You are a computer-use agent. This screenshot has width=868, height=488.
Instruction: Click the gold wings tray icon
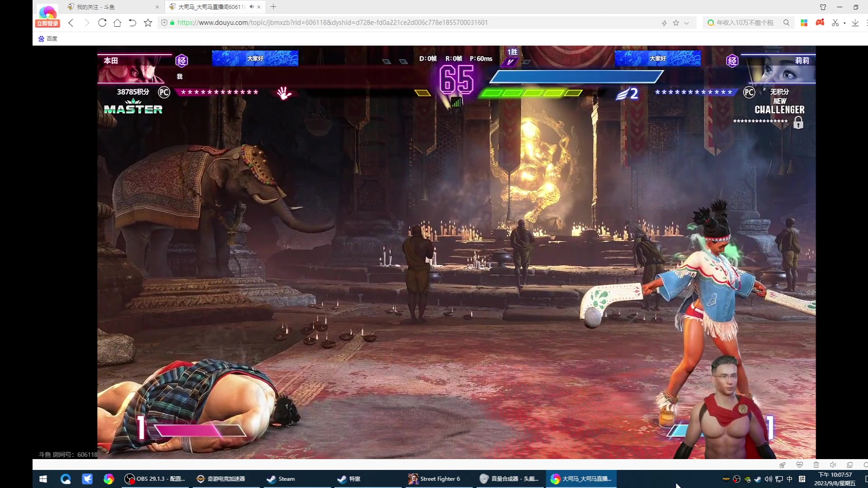click(726, 479)
